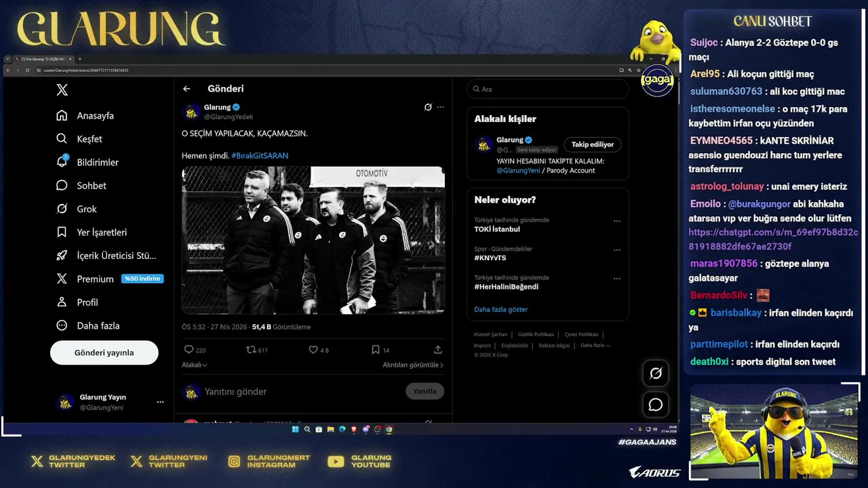The image size is (868, 488).
Task: Click Daha fazla göster link
Action: (x=500, y=310)
